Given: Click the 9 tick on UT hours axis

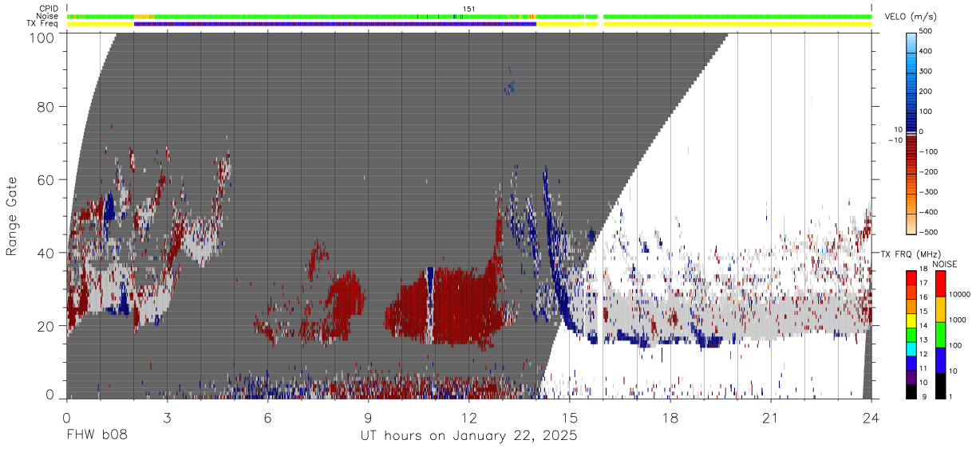Looking at the screenshot, I should 368,418.
